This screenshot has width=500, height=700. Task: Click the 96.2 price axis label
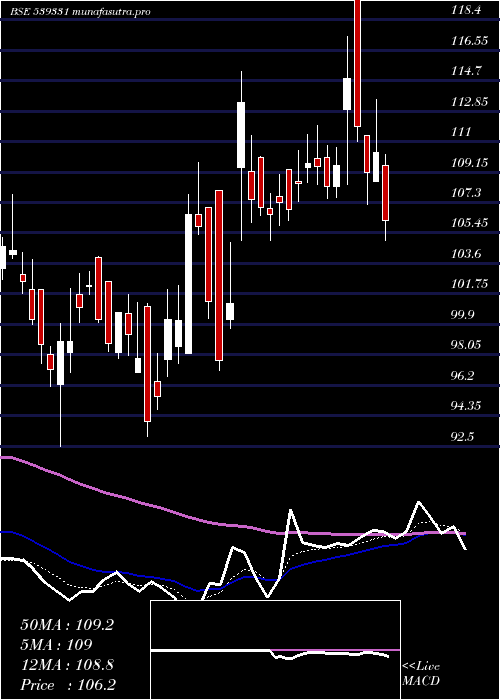click(x=464, y=375)
